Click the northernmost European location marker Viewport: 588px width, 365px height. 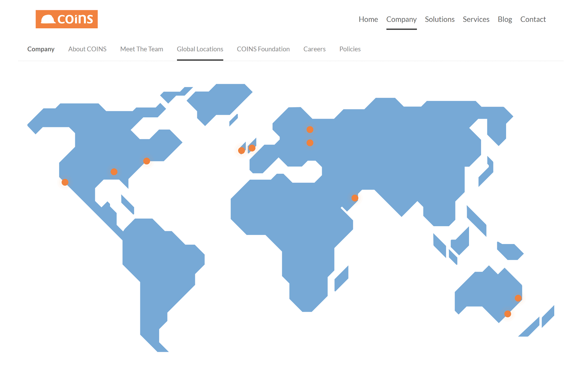tap(310, 130)
